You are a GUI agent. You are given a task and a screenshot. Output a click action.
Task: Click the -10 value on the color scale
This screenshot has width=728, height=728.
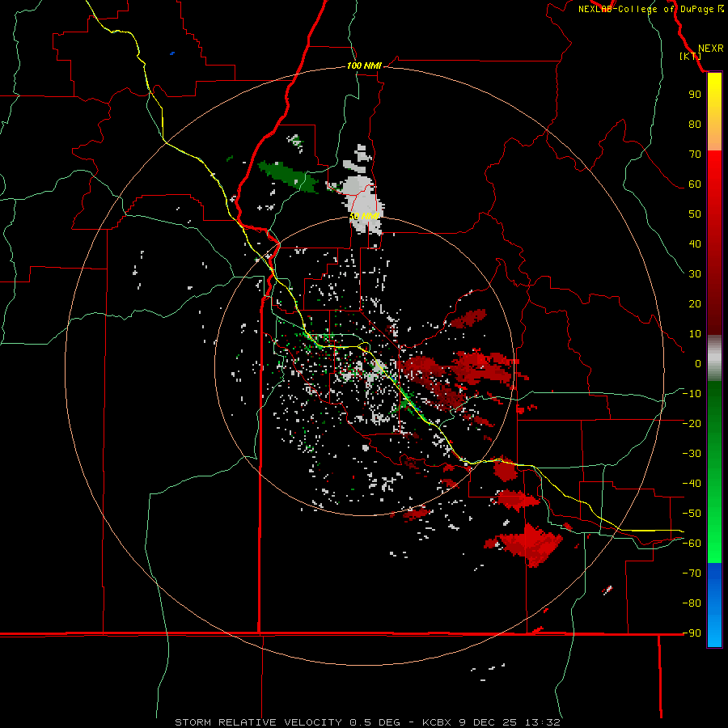coord(692,393)
